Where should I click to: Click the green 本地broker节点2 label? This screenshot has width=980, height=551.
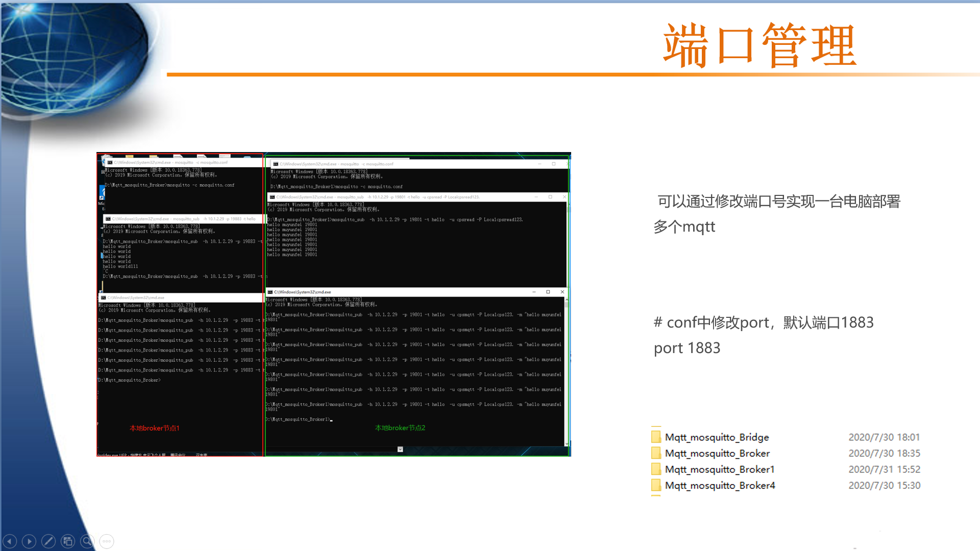pyautogui.click(x=400, y=428)
